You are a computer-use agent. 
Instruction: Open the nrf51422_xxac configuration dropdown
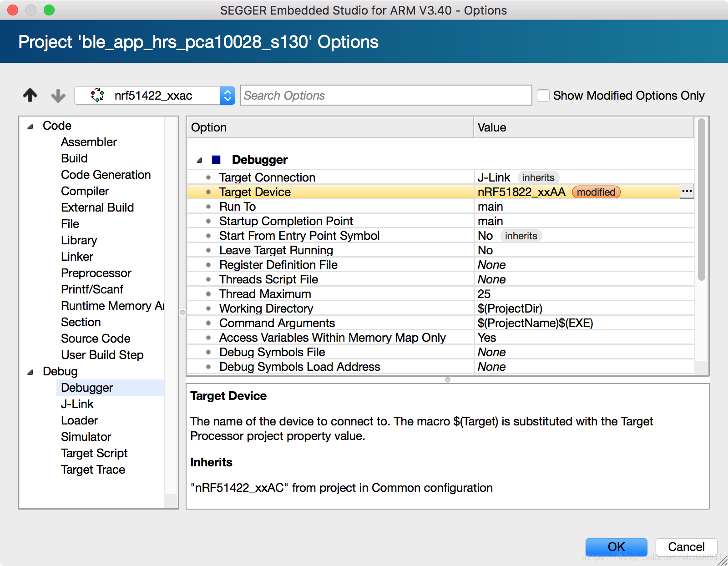155,96
